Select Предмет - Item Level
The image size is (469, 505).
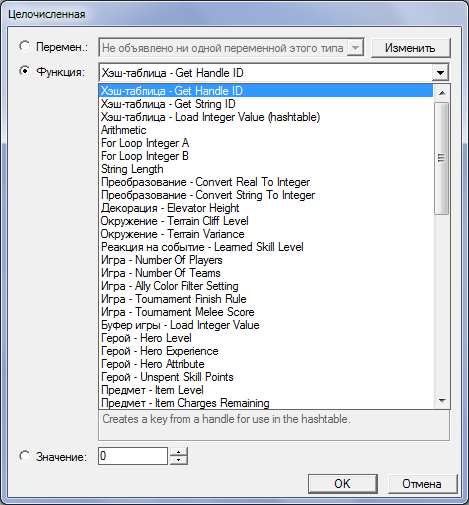(266, 390)
